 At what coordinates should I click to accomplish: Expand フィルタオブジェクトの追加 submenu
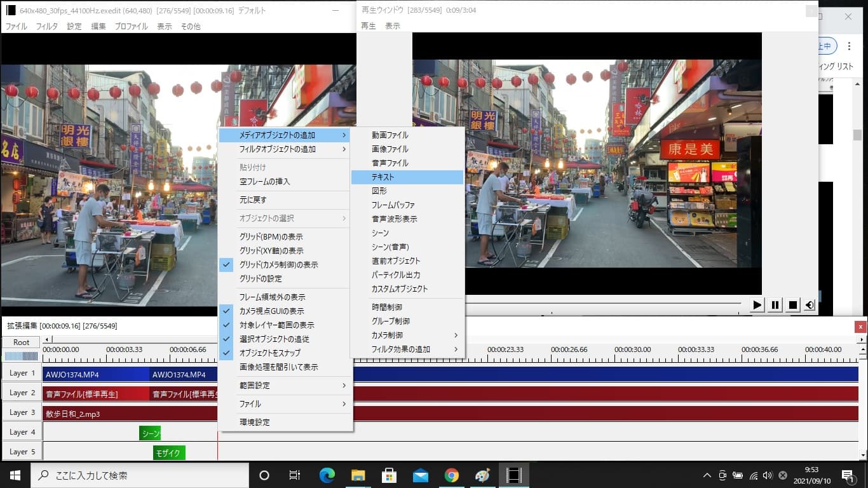point(284,149)
